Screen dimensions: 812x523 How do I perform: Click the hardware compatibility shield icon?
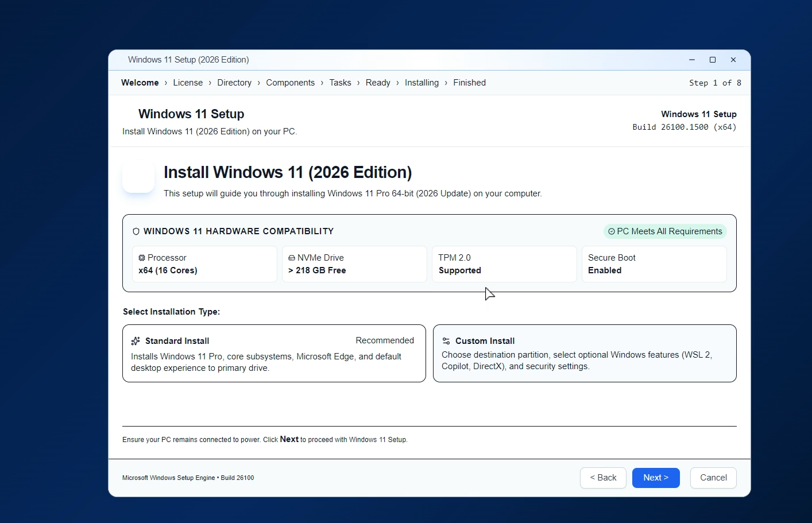click(x=136, y=231)
